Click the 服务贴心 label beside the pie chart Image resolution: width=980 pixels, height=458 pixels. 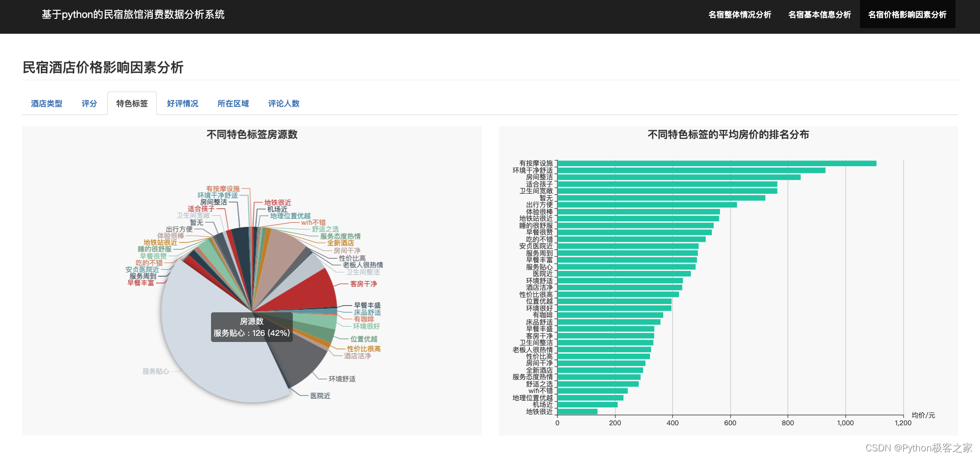[155, 371]
